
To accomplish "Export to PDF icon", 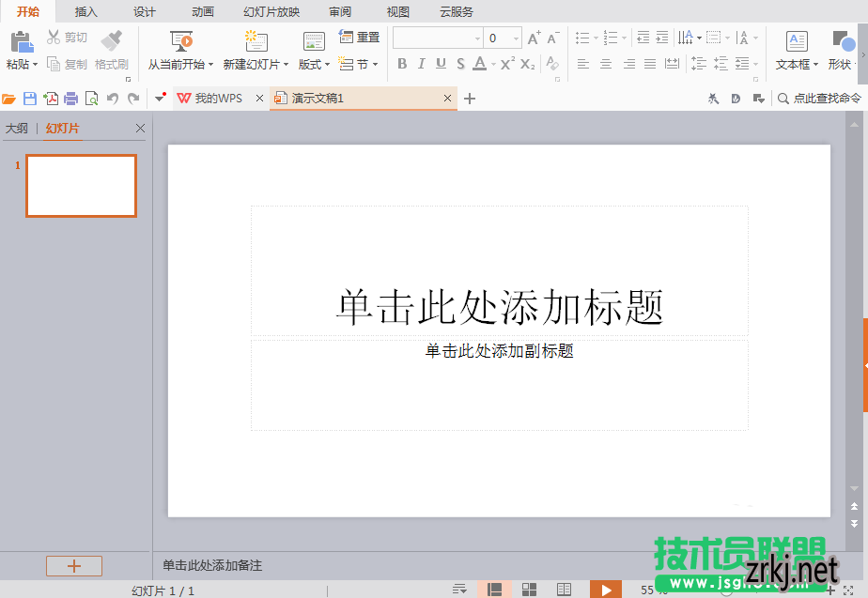I will pyautogui.click(x=51, y=99).
